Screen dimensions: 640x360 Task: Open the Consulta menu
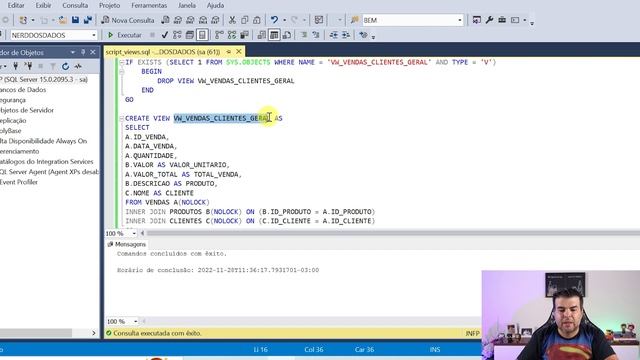point(75,5)
